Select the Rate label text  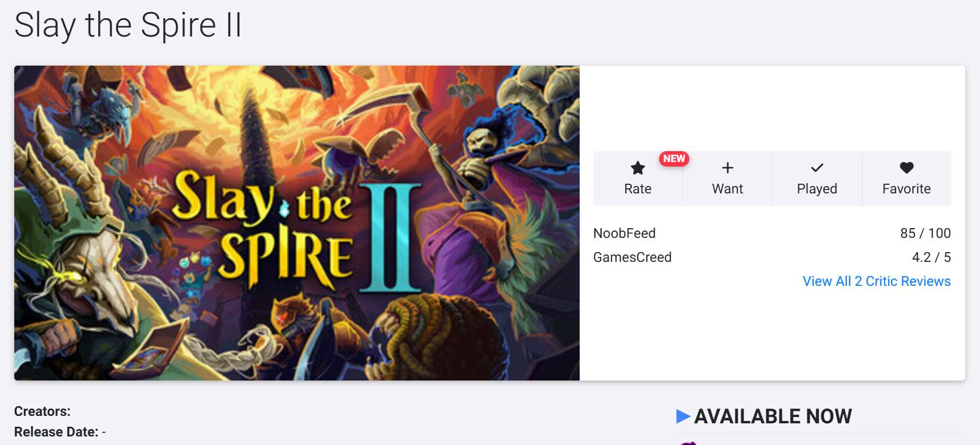637,189
